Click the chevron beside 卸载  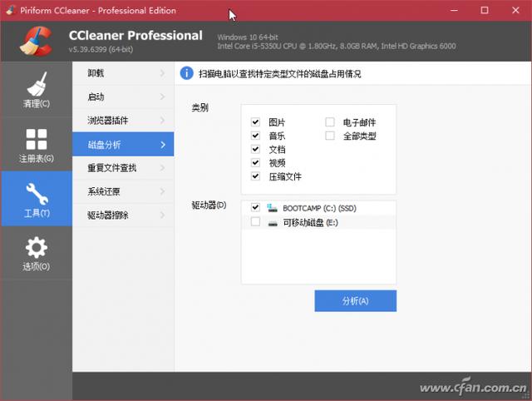[x=163, y=73]
